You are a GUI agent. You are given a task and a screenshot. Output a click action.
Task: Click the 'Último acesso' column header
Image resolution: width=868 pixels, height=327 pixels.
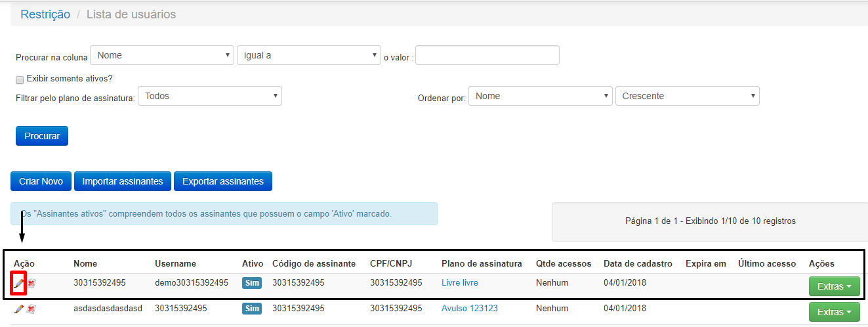pyautogui.click(x=767, y=264)
